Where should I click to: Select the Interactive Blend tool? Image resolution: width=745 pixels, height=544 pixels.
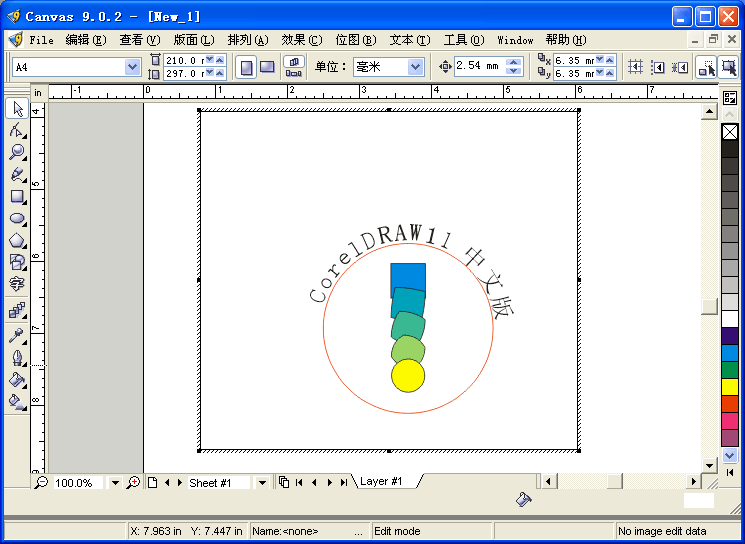[x=17, y=311]
